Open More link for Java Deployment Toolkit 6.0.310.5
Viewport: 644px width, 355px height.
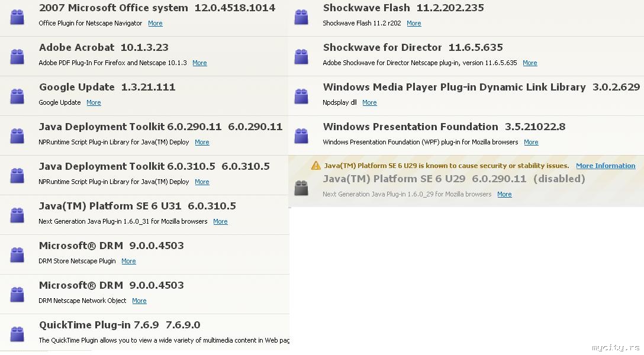coord(202,182)
